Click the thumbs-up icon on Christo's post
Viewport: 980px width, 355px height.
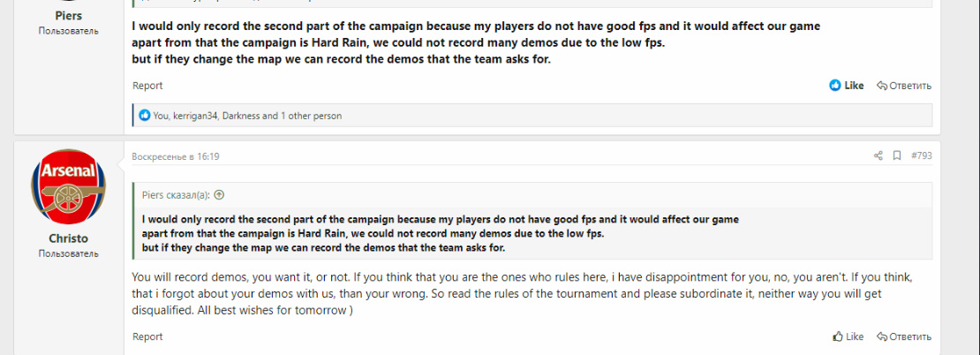[838, 336]
